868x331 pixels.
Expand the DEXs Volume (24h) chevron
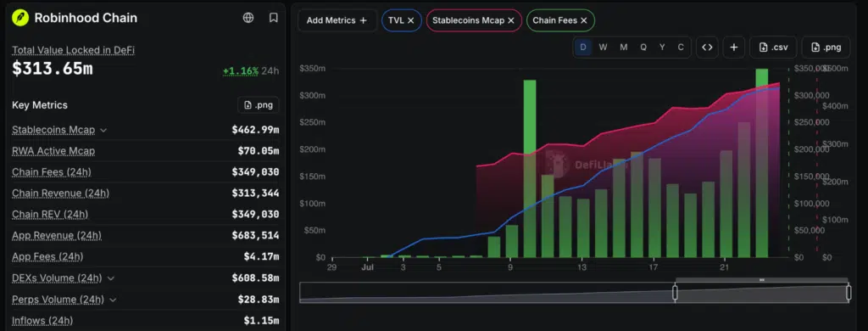[111, 278]
